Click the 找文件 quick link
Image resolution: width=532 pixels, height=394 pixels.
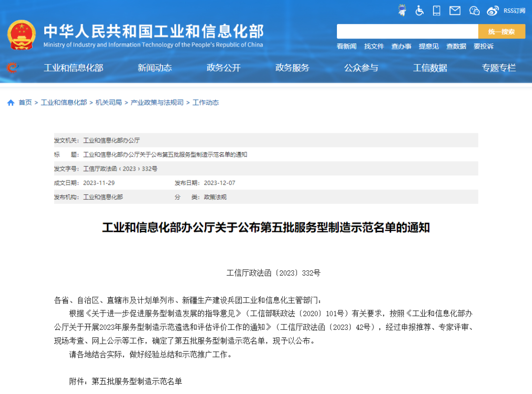pos(374,46)
